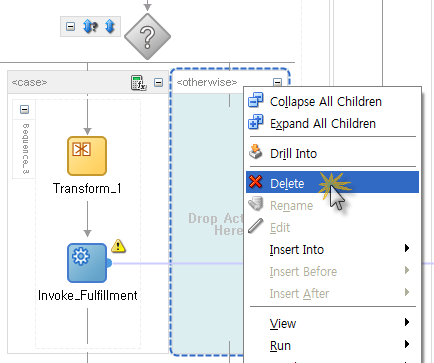The width and height of the screenshot is (434, 363).
Task: Click the Insert After entry
Action: 332,293
